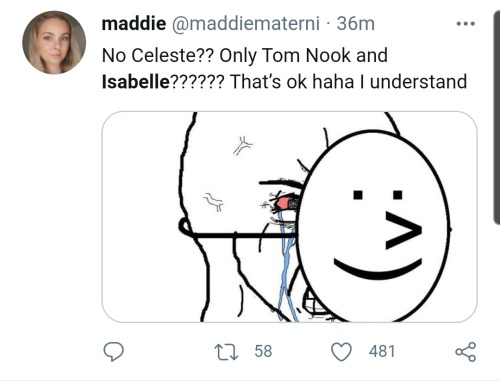Open the share icon on the tweet
Screen dimensions: 500x381
tap(466, 352)
